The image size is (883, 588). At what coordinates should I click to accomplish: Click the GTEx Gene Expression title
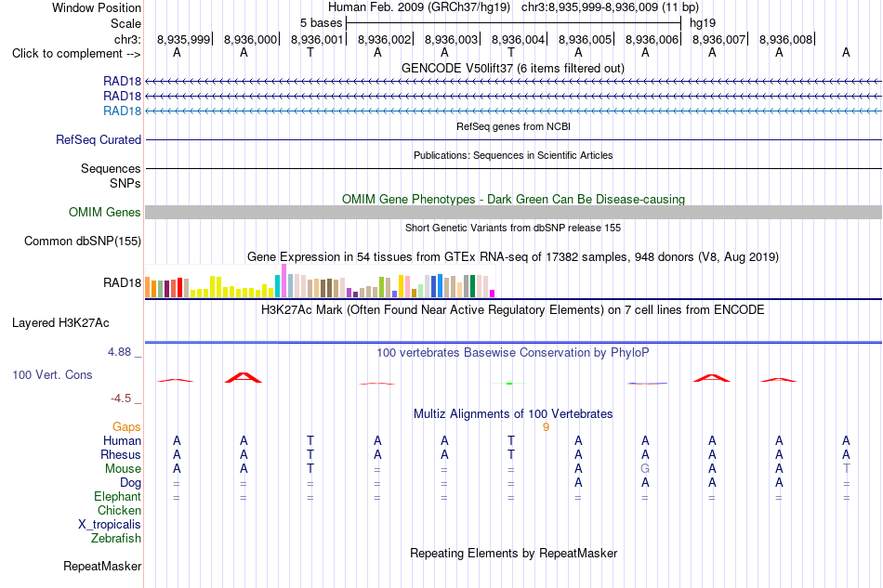pyautogui.click(x=513, y=257)
